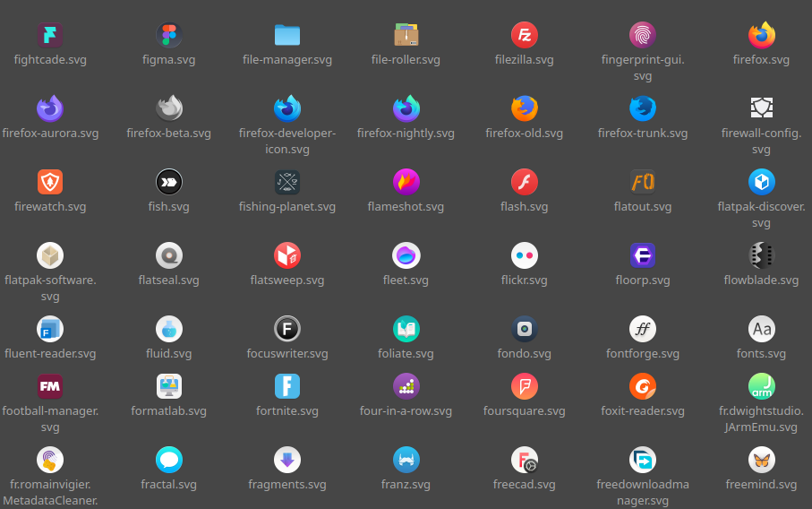Select the fontforge.svg ff icon
Viewport: 812px width, 509px height.
tap(643, 329)
